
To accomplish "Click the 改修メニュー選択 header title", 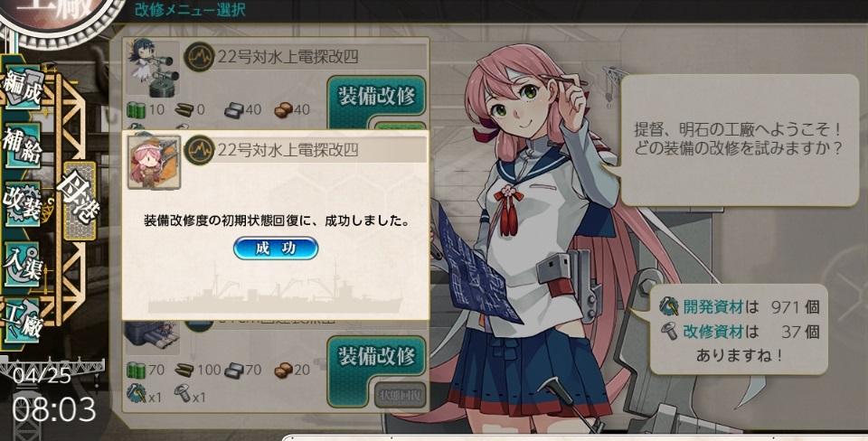I will coord(191,10).
